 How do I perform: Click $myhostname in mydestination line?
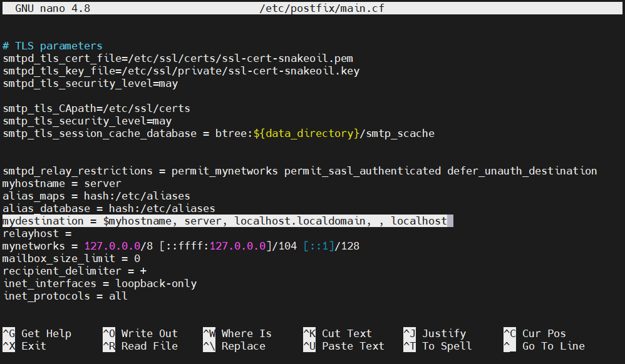point(137,221)
